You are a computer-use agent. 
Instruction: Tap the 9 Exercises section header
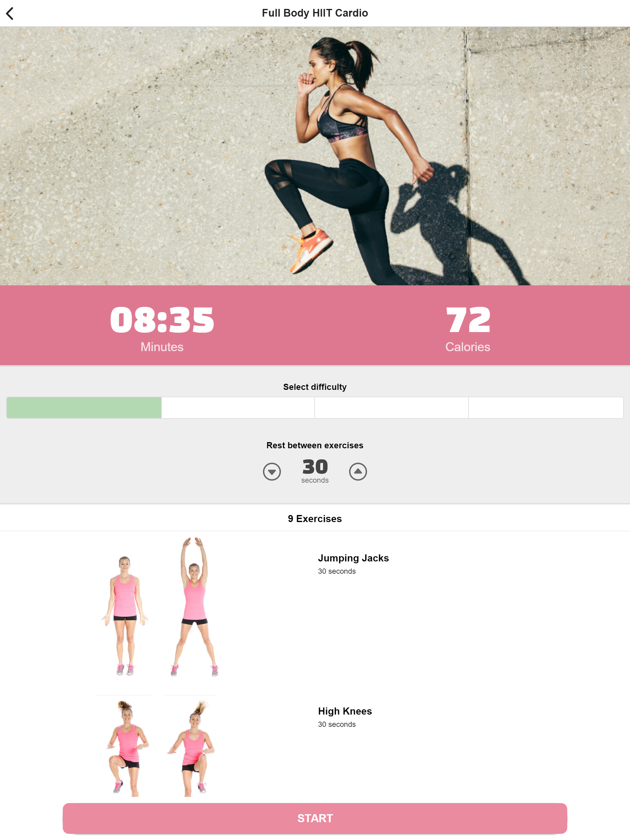(x=315, y=518)
